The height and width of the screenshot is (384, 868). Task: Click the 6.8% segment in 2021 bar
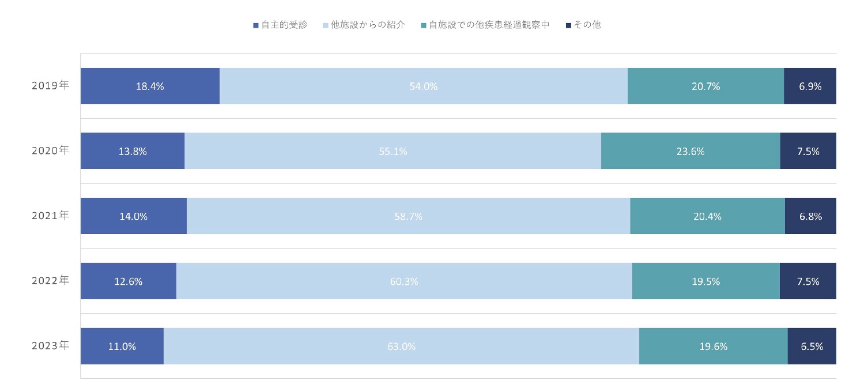810,216
